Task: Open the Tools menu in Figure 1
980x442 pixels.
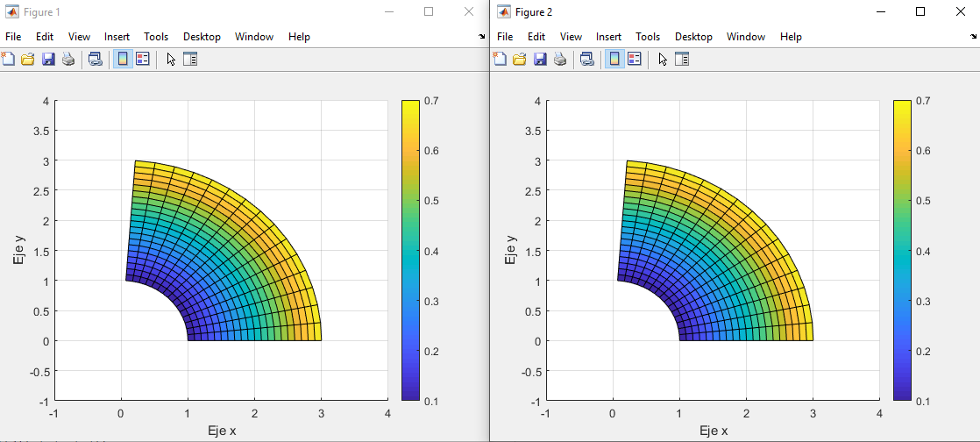Action: point(156,37)
